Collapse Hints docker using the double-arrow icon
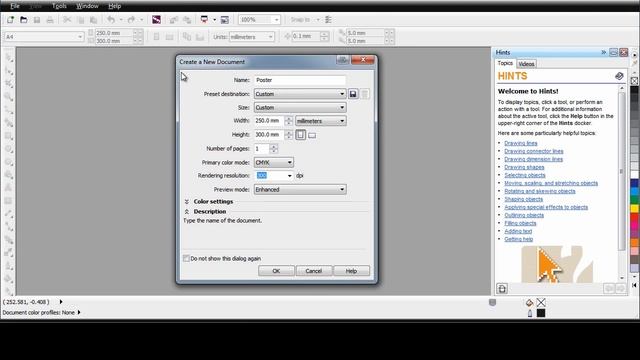The image size is (640, 360). (604, 52)
